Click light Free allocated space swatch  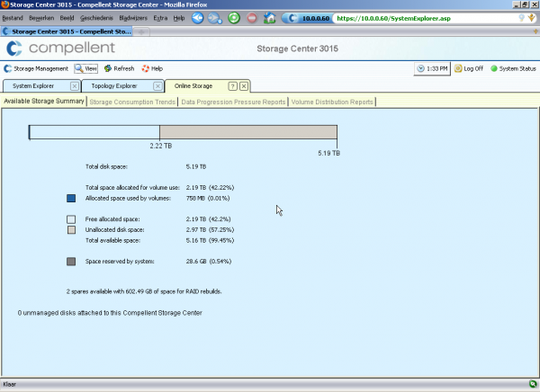pyautogui.click(x=71, y=219)
